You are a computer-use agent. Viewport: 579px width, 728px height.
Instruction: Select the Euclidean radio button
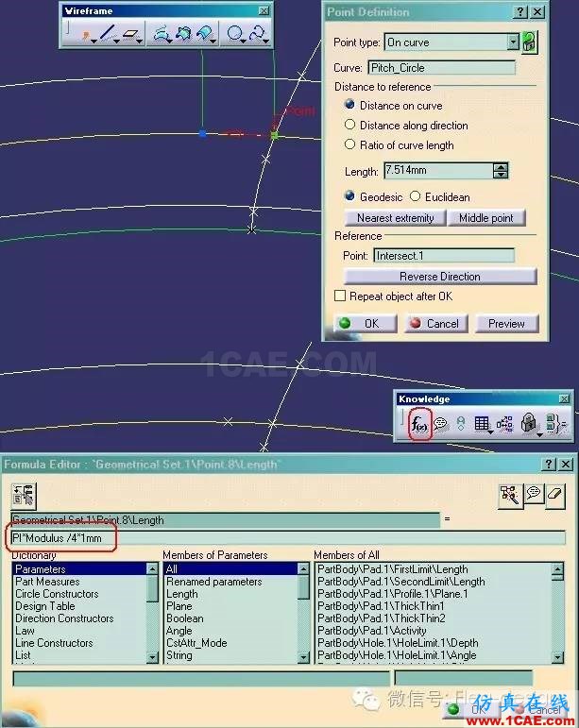click(x=415, y=196)
